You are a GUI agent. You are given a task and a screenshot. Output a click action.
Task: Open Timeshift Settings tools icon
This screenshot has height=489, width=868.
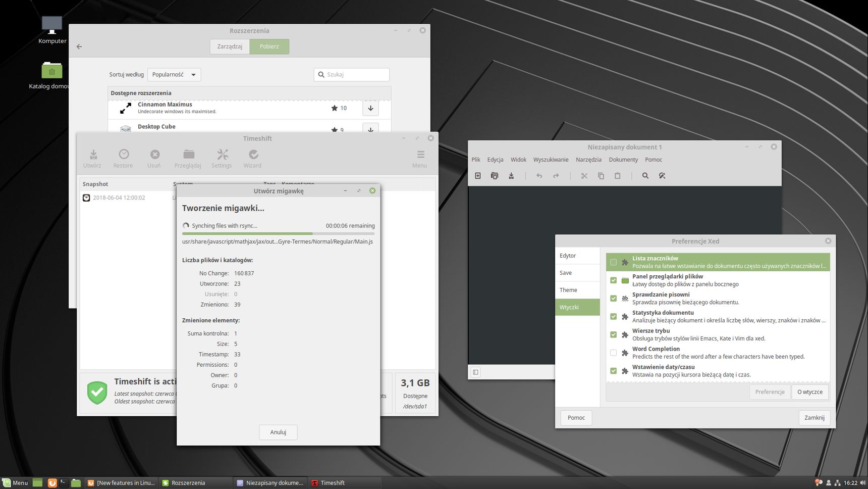tap(223, 154)
